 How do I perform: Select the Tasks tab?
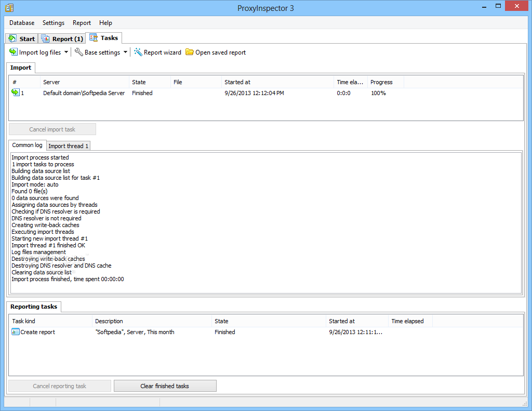click(104, 38)
